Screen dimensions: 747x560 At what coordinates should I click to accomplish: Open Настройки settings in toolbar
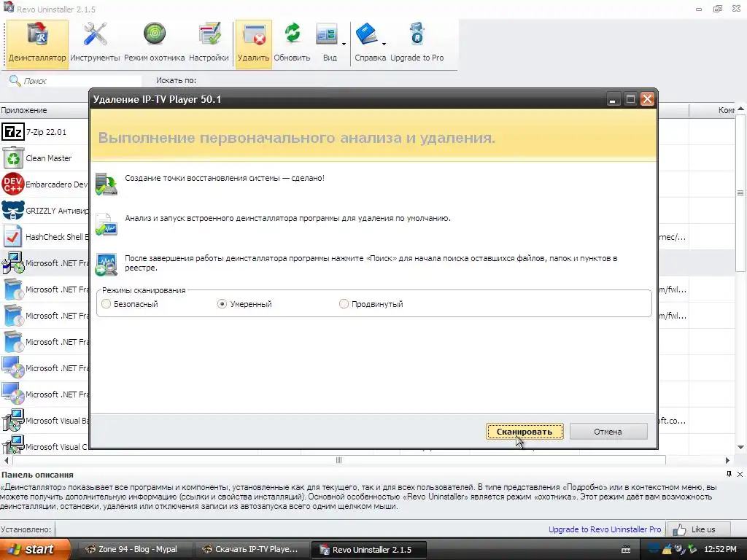pos(209,44)
